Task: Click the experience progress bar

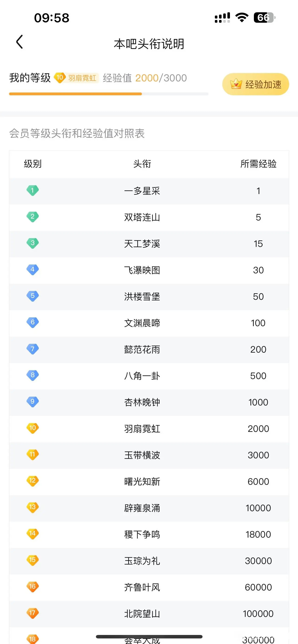Action: (109, 94)
